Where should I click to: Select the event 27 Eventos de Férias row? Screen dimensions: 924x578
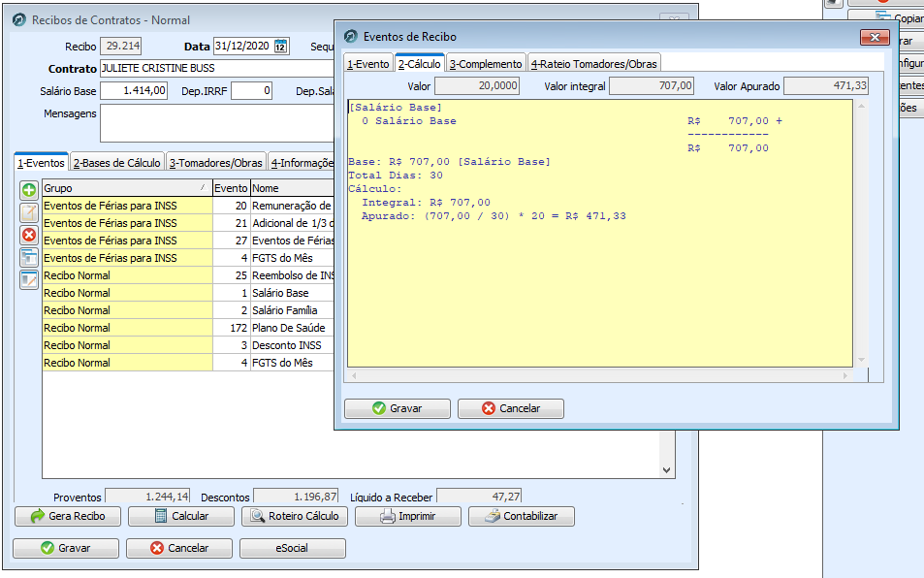tap(188, 241)
